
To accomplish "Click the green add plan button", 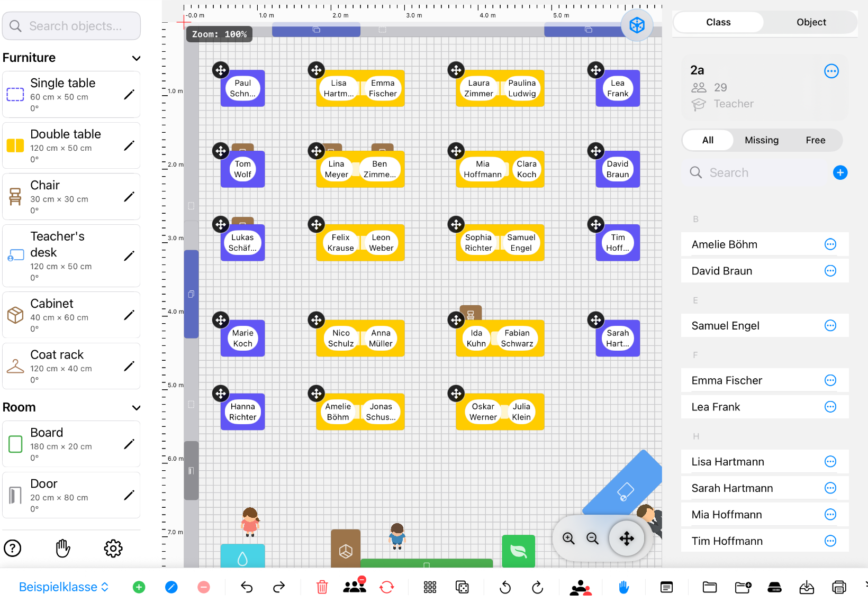I will [x=139, y=587].
